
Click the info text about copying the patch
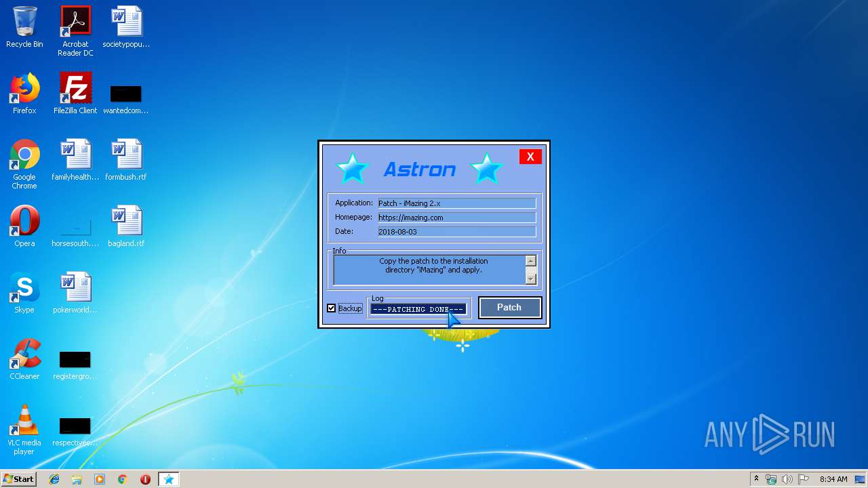click(x=433, y=266)
